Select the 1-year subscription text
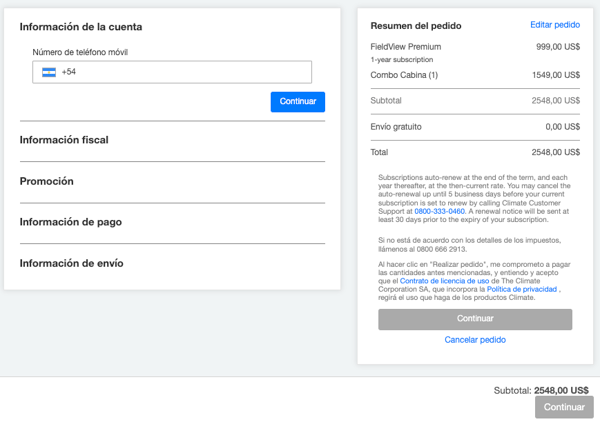The width and height of the screenshot is (600, 424). click(x=401, y=60)
